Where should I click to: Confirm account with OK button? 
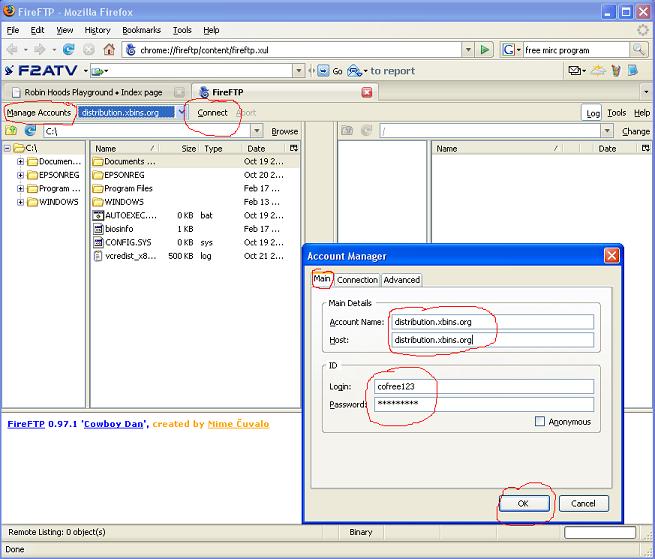pos(524,503)
